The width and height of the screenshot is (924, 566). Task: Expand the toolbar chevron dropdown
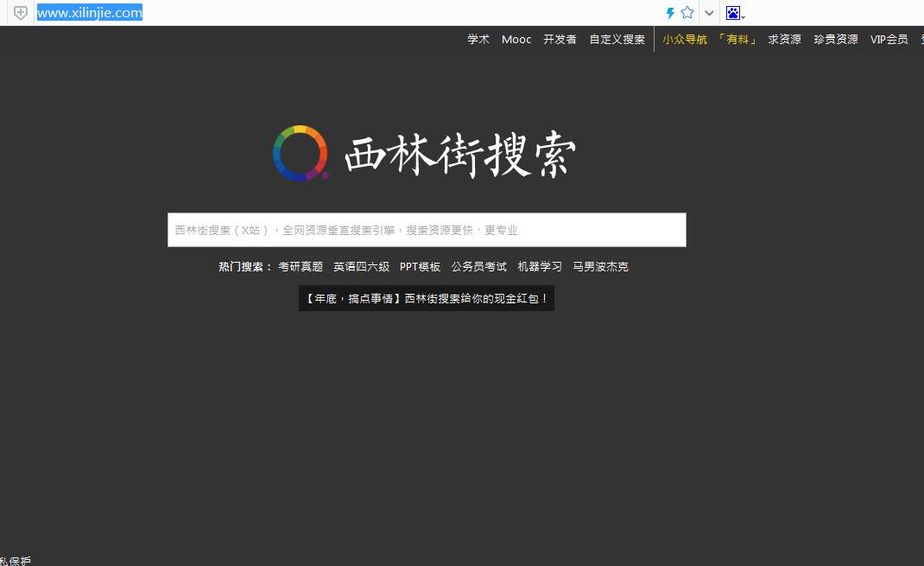[708, 13]
